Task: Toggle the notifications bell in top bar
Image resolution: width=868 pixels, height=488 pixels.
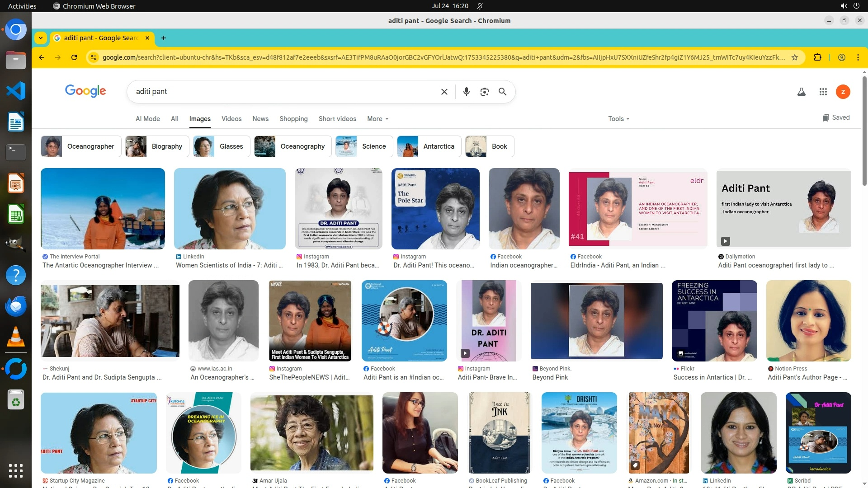Action: (x=480, y=6)
